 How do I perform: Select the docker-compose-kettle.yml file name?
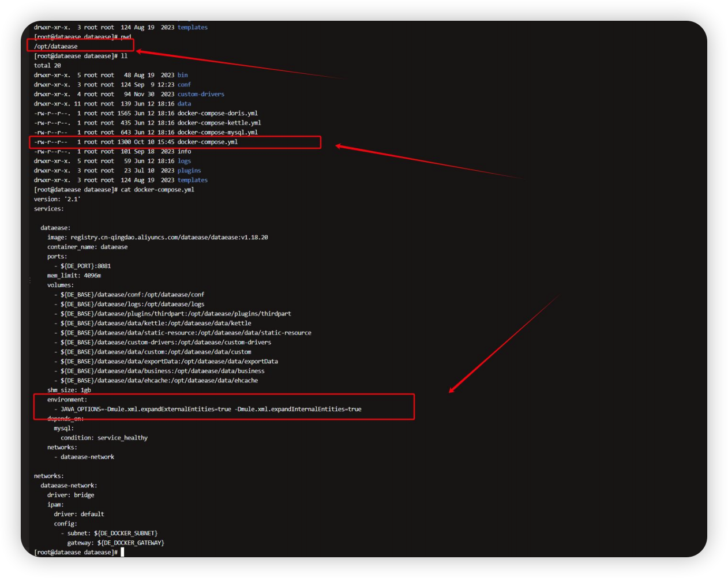(x=219, y=123)
